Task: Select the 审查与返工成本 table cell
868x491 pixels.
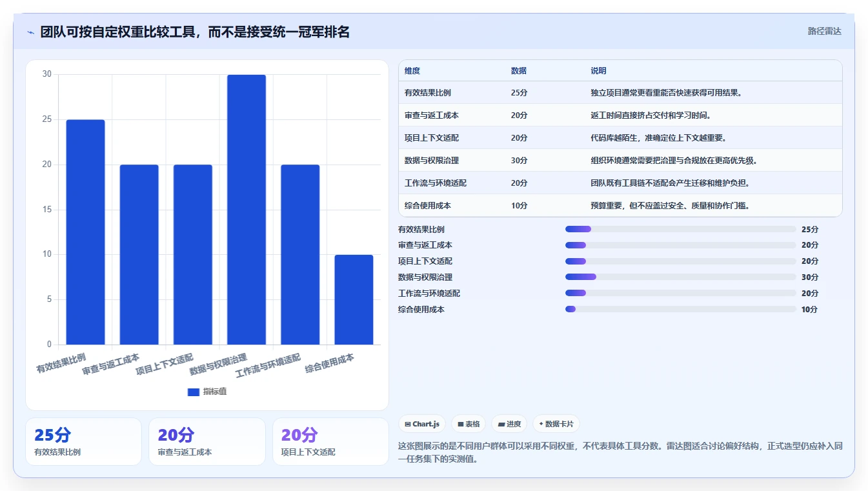Action: coord(432,115)
